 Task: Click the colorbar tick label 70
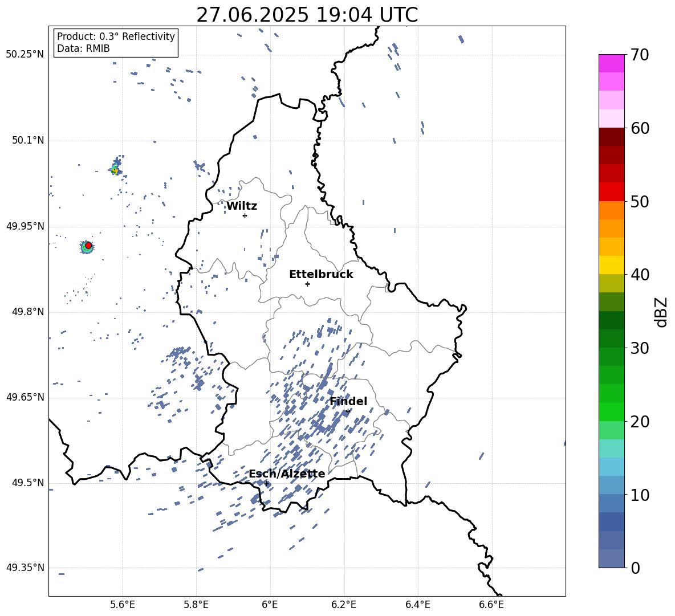tap(640, 55)
